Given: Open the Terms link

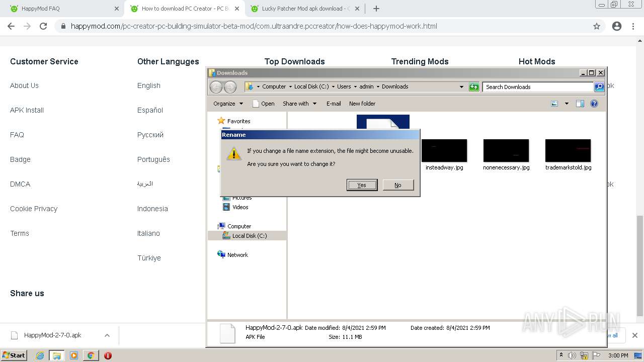Looking at the screenshot, I should tap(20, 233).
